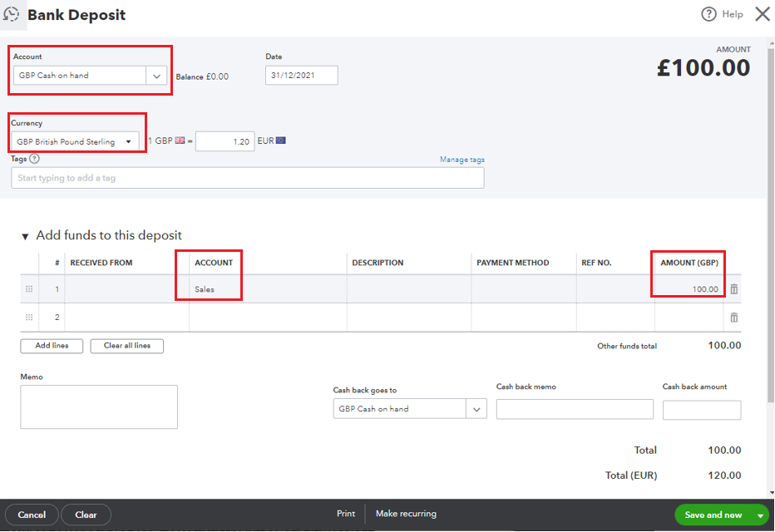The height and width of the screenshot is (532, 775).
Task: Click the RECEIVED FROM column header
Action: pyautogui.click(x=101, y=263)
